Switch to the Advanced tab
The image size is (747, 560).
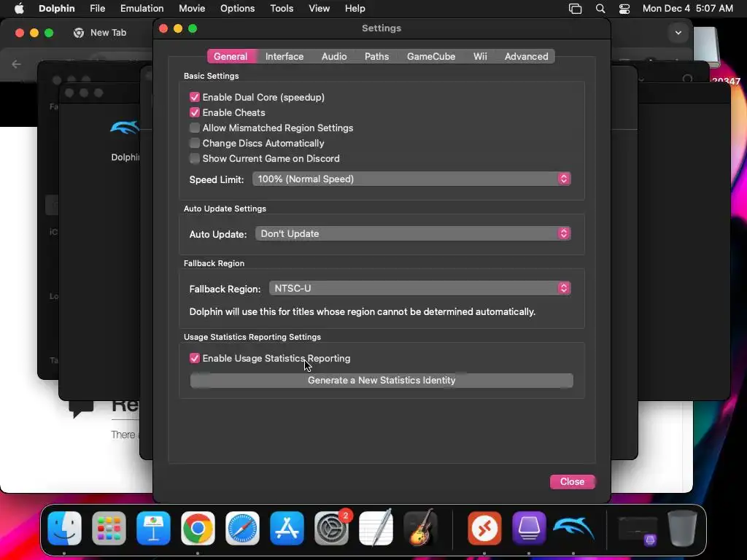coord(527,56)
